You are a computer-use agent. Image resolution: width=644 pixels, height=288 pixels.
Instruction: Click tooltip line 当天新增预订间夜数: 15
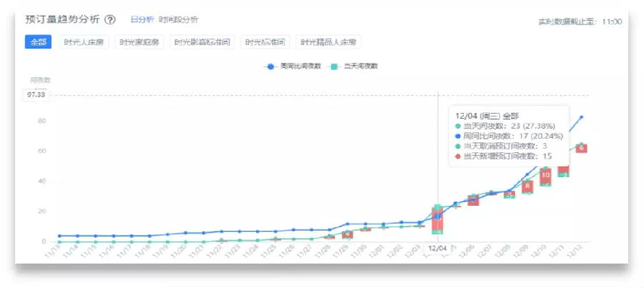504,157
